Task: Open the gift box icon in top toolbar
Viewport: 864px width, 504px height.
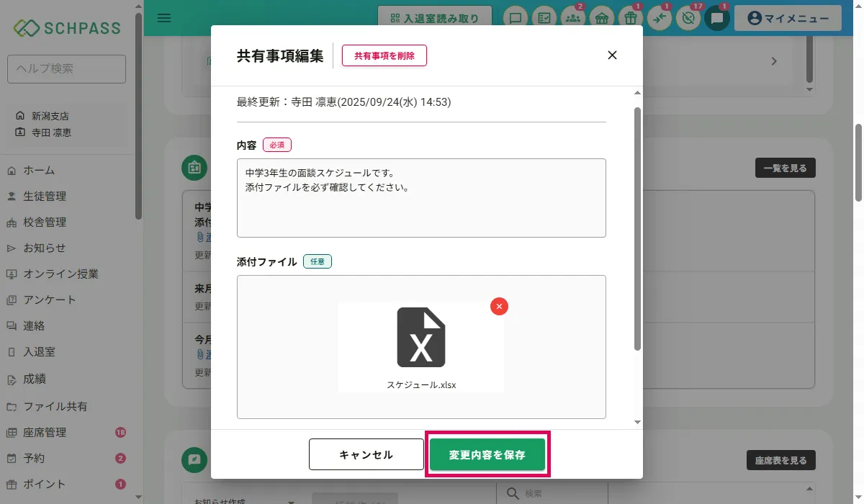Action: [x=631, y=19]
